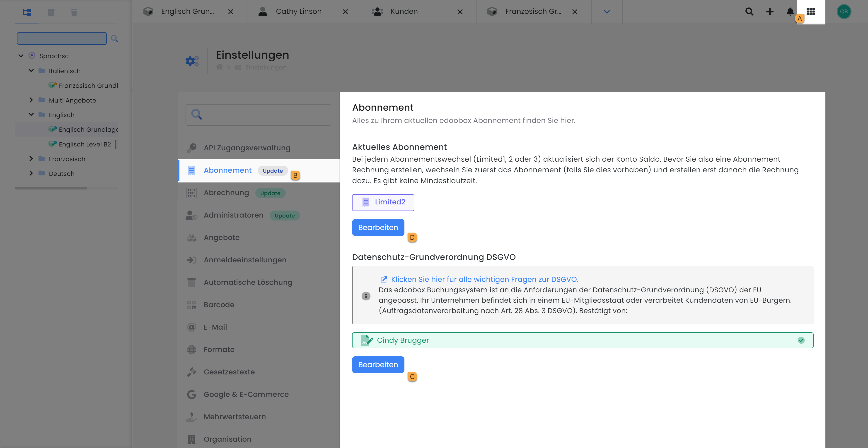Switch to archive box icon in sidebar
Viewport: 868px width, 448px height.
(51, 12)
